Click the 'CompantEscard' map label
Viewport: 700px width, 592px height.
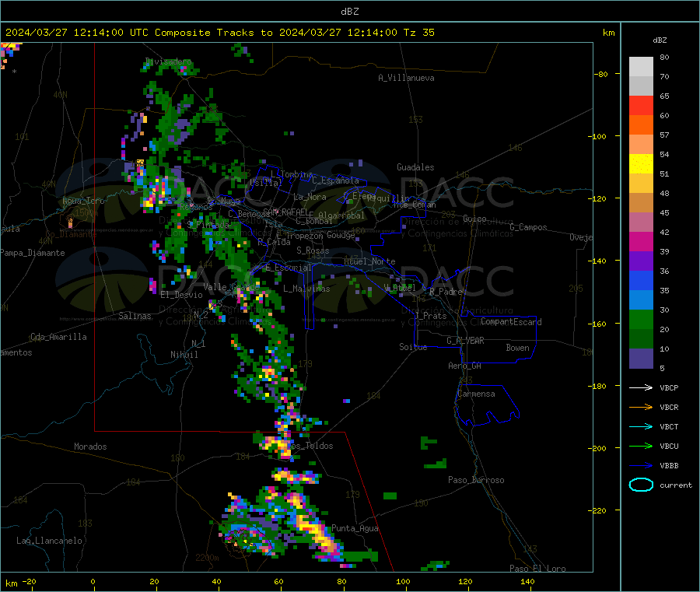pyautogui.click(x=512, y=322)
